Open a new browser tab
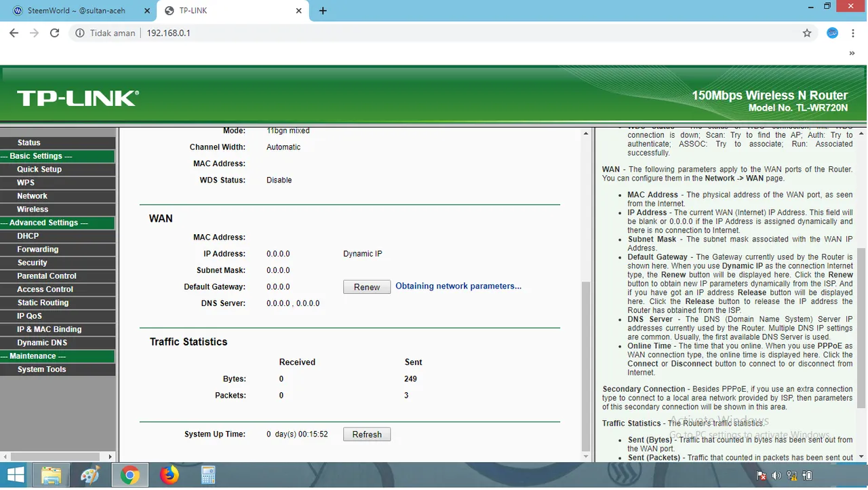 tap(323, 11)
